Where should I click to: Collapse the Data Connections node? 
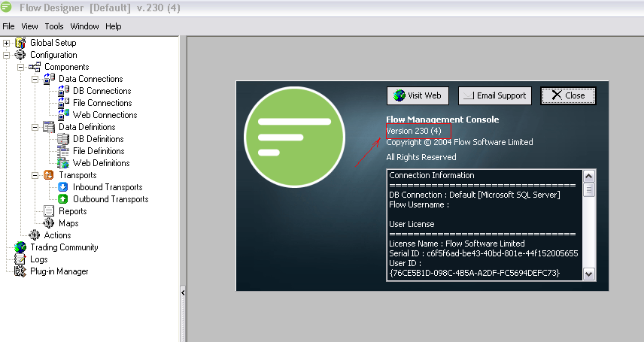click(x=35, y=79)
